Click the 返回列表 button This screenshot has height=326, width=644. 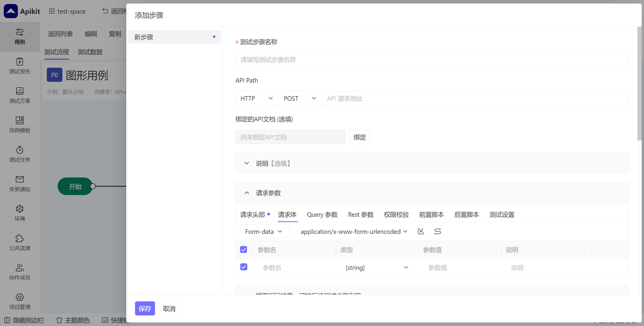pyautogui.click(x=60, y=34)
